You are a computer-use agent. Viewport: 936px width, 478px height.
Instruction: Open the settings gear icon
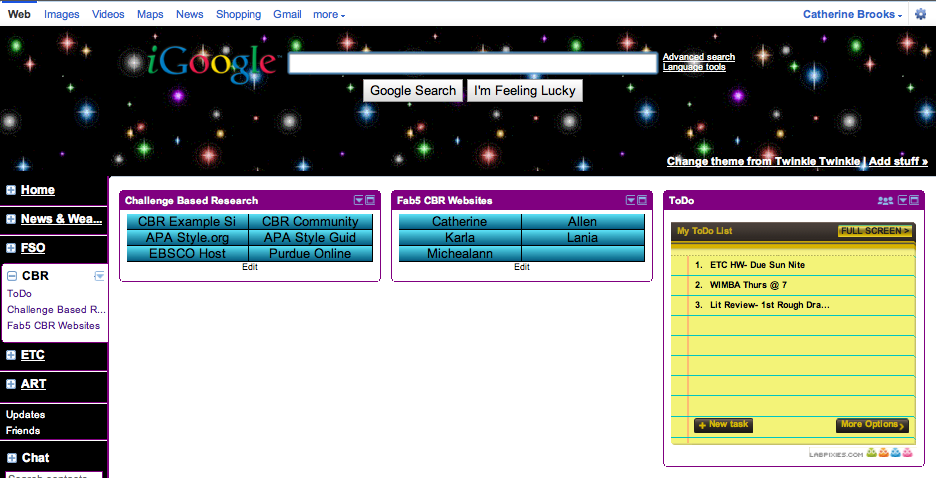[920, 14]
